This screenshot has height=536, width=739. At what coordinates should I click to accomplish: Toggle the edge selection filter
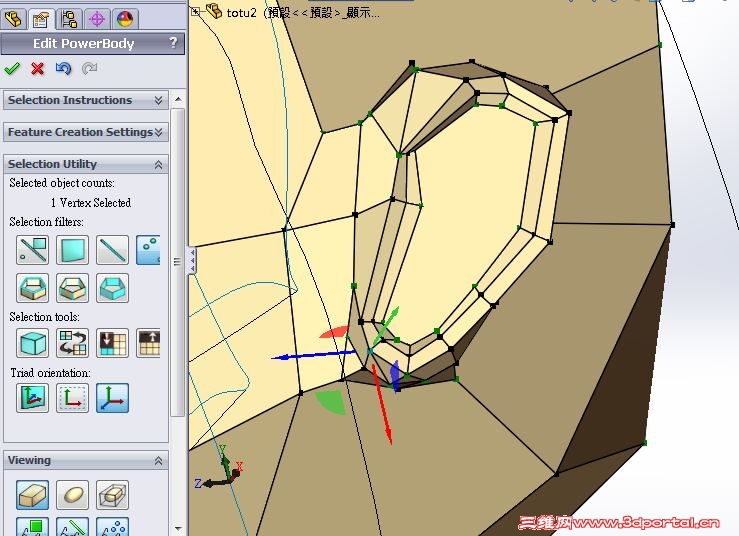tap(112, 250)
